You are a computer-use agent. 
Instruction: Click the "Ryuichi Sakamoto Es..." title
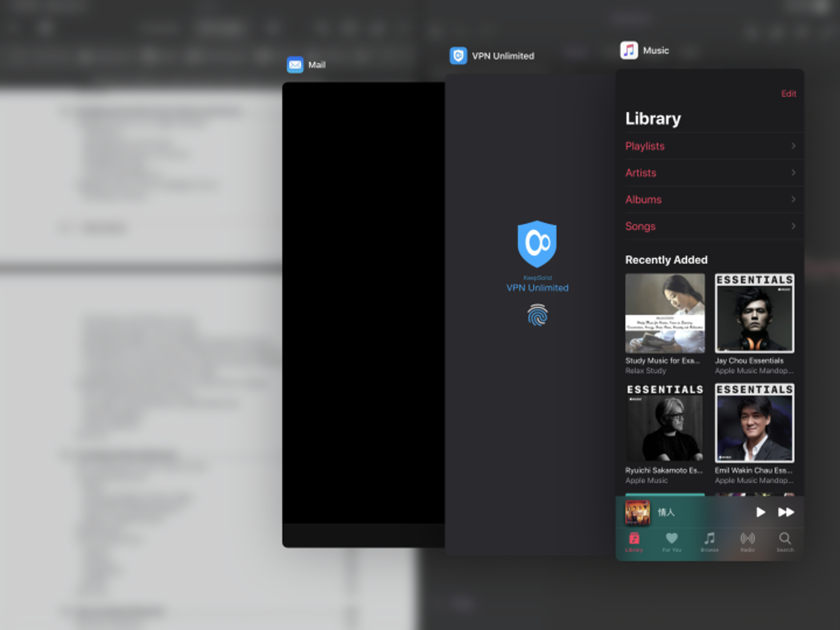point(664,470)
